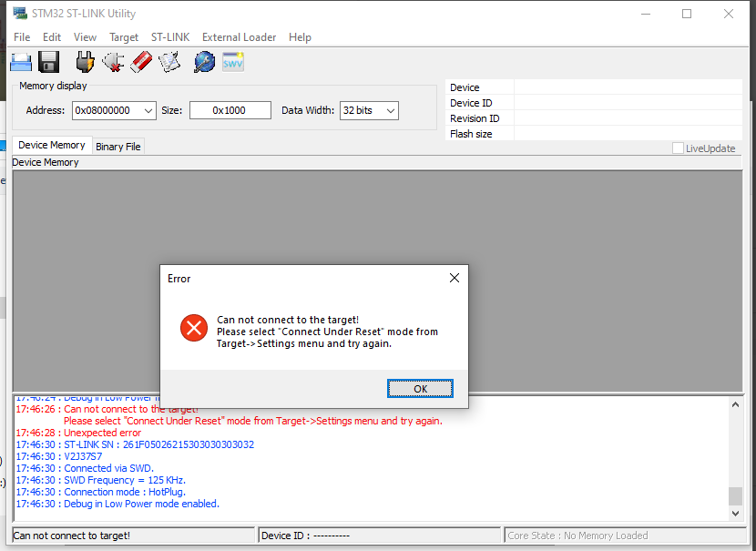Click status bar text Can not connect to target!
The width and height of the screenshot is (756, 551).
pyautogui.click(x=72, y=536)
